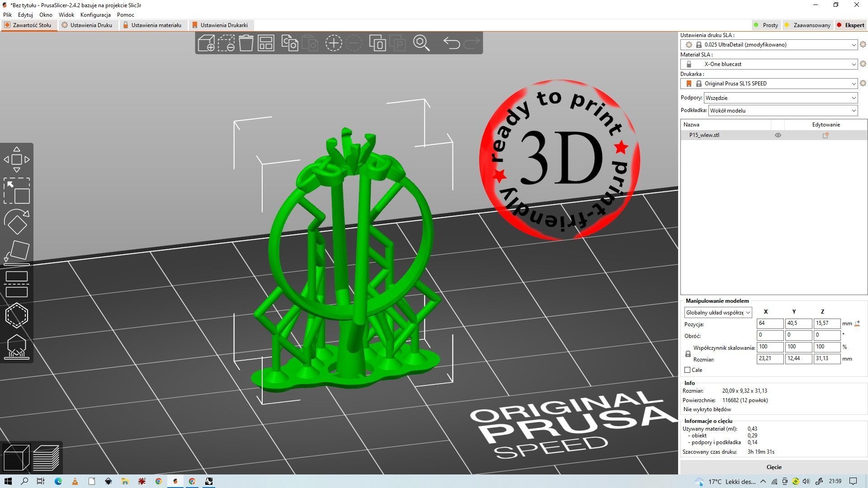The width and height of the screenshot is (868, 488).
Task: Open VLC from the taskbar
Action: point(75,481)
